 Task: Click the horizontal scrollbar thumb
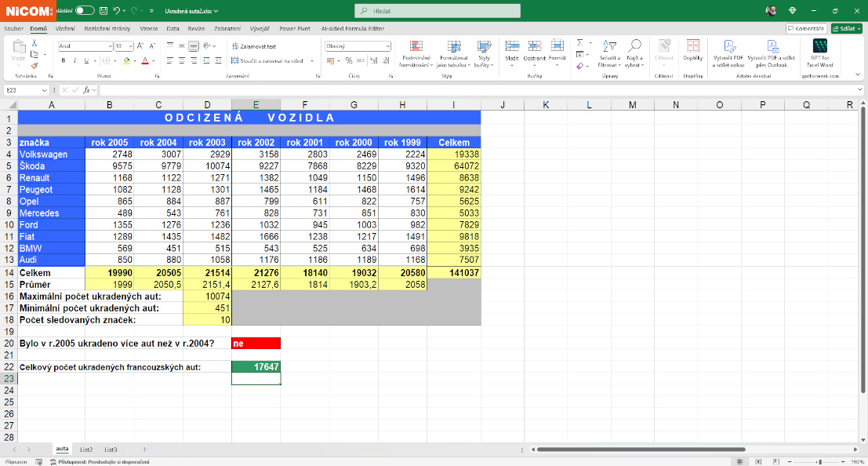(641, 450)
